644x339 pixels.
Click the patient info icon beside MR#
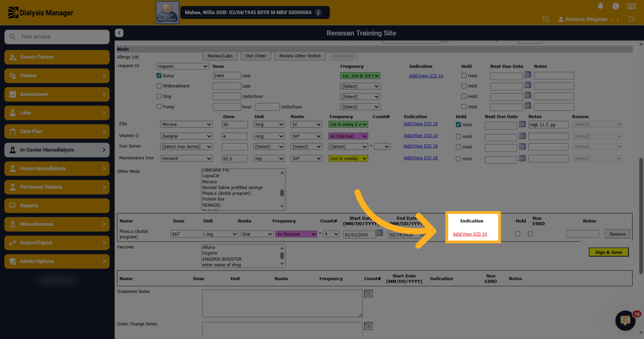(318, 13)
